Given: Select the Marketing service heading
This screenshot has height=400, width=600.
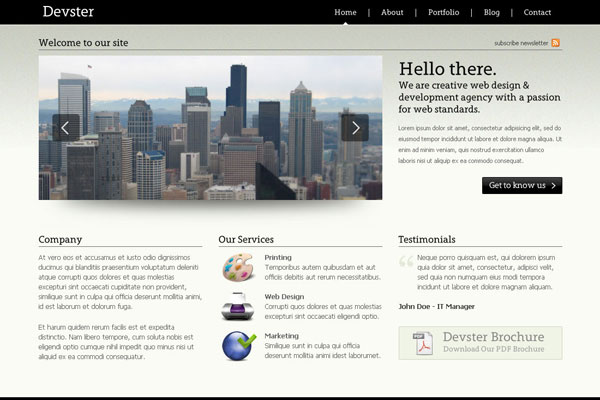Looking at the screenshot, I should [x=281, y=335].
